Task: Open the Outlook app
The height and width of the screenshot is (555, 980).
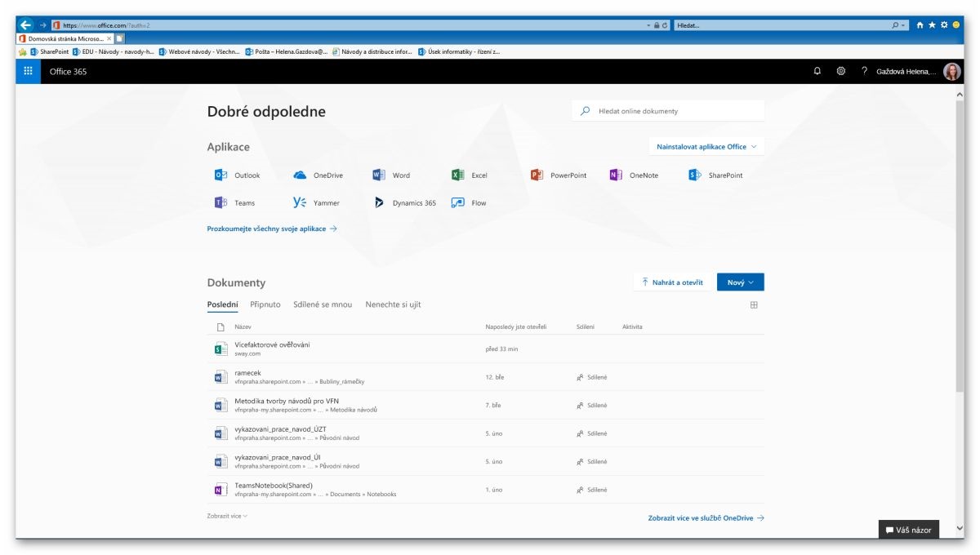Action: tap(238, 175)
